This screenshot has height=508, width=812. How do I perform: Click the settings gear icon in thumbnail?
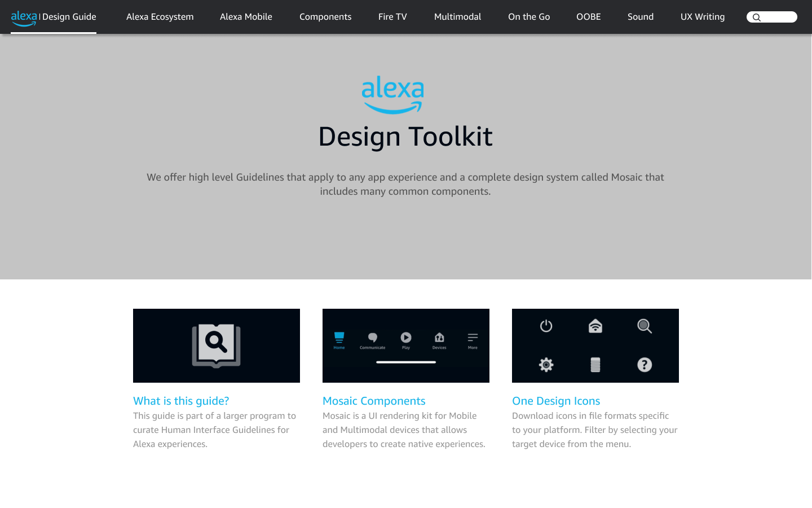coord(546,365)
